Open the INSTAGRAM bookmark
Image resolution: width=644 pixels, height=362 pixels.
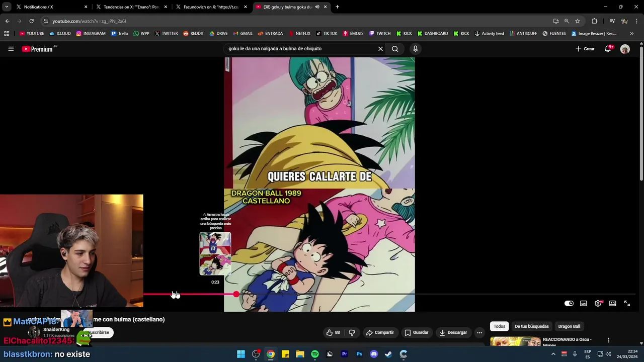[x=91, y=34]
